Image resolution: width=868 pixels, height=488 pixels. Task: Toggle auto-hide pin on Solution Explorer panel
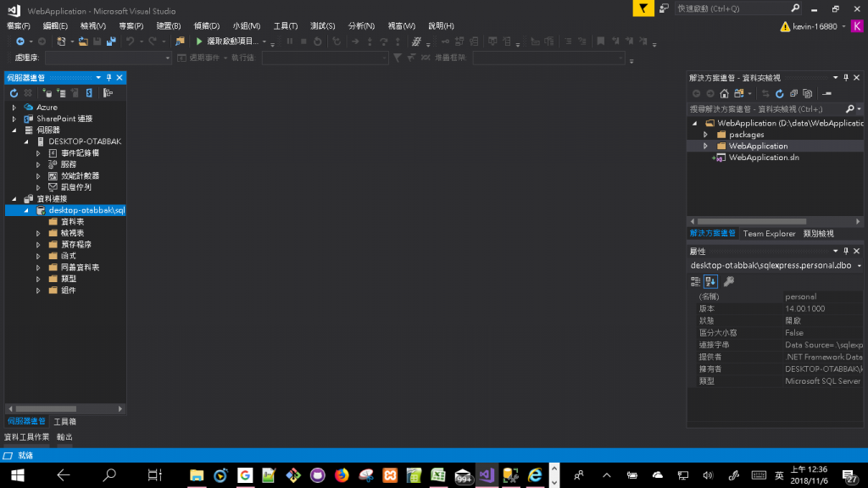pos(846,77)
